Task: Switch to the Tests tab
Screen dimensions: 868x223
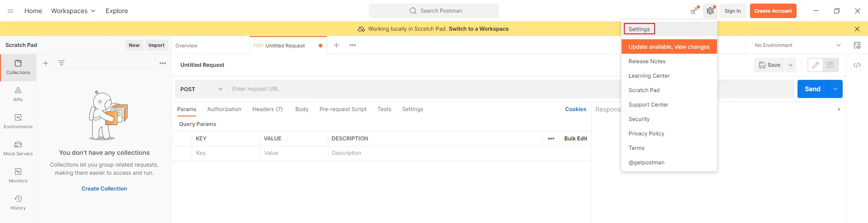Action: click(x=384, y=109)
